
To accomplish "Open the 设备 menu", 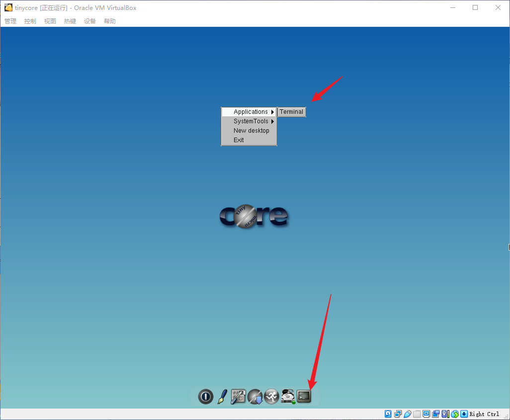I will [x=90, y=21].
